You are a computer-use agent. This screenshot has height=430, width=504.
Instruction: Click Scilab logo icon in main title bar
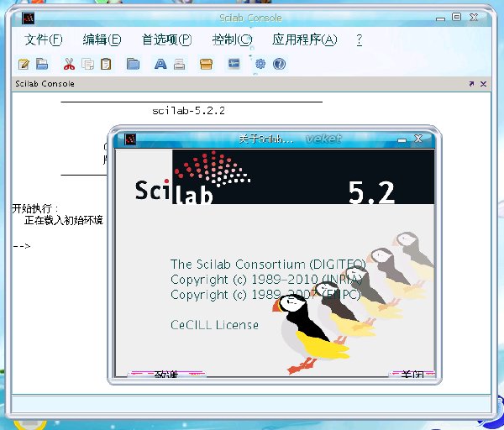(x=29, y=18)
